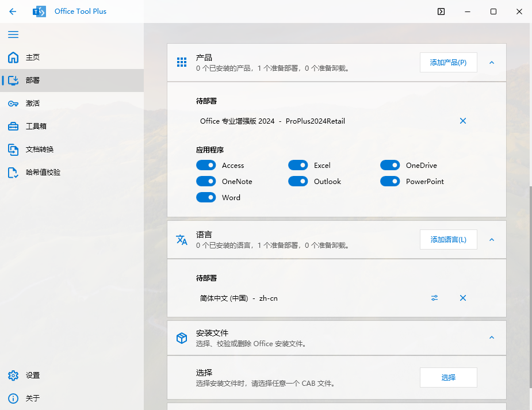Click the info icon beside 关于
532x410 pixels.
coord(13,398)
